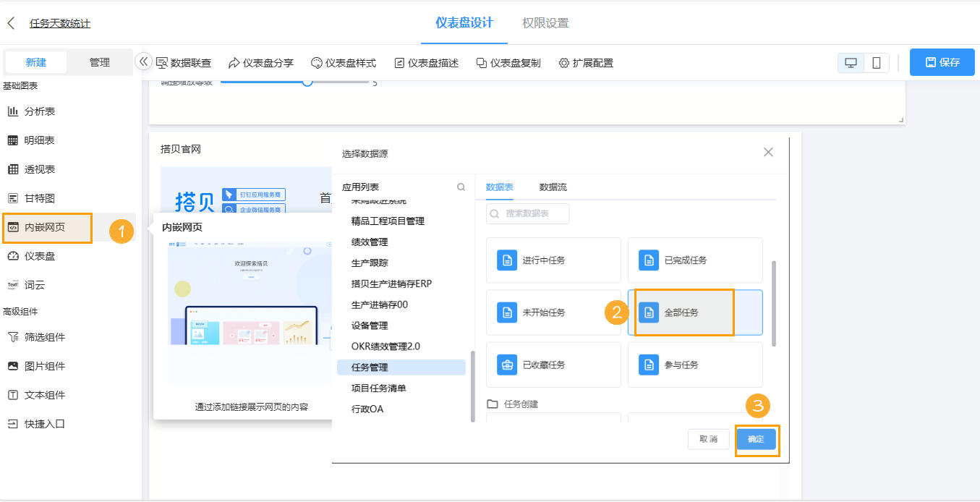Screen dimensions: 980x502
Task: Switch to the 权限设置 tab
Action: (545, 22)
